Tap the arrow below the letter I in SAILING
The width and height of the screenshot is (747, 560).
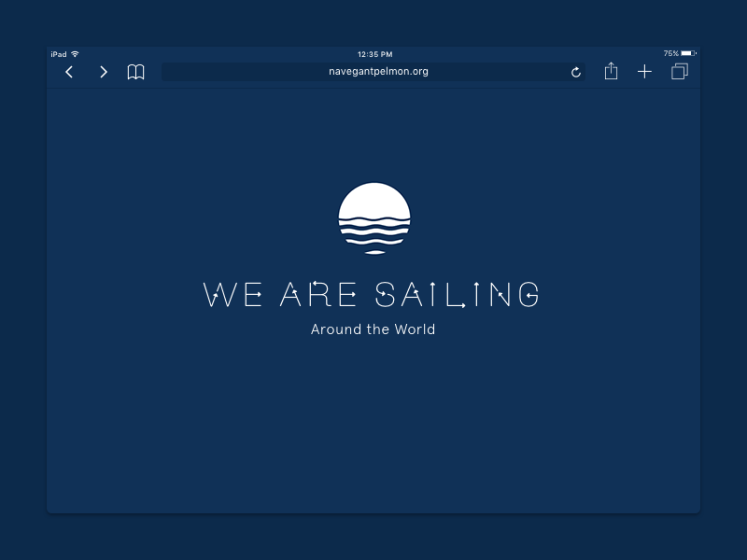462,305
